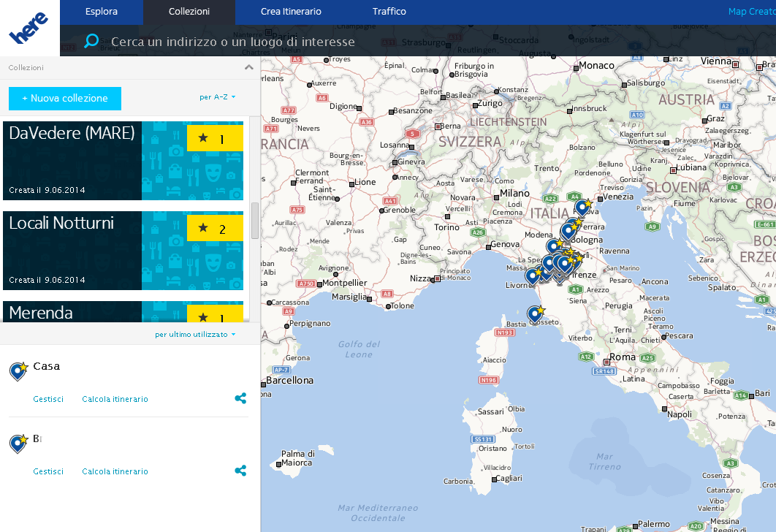Viewport: 776px width, 532px height.
Task: Open the Traffico tab
Action: (389, 12)
